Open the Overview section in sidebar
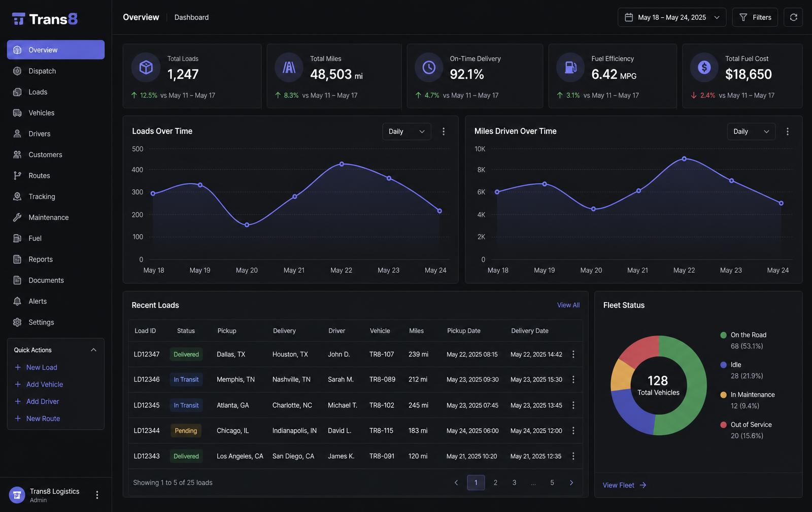 (56, 50)
